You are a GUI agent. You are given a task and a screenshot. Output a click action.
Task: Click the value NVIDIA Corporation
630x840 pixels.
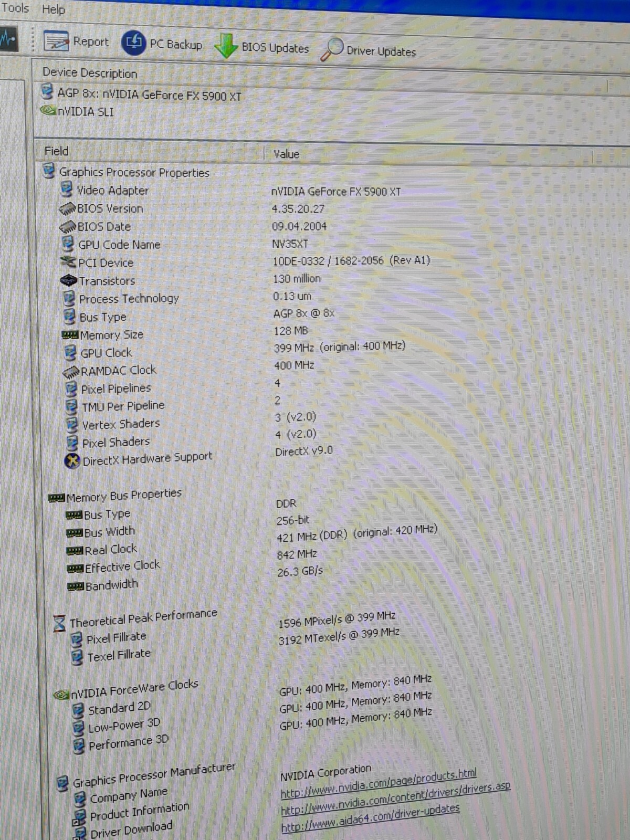pyautogui.click(x=325, y=773)
